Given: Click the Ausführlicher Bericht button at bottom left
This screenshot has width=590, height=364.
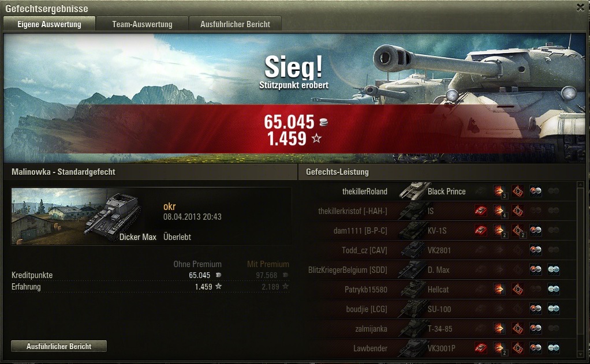Looking at the screenshot, I should [x=59, y=346].
